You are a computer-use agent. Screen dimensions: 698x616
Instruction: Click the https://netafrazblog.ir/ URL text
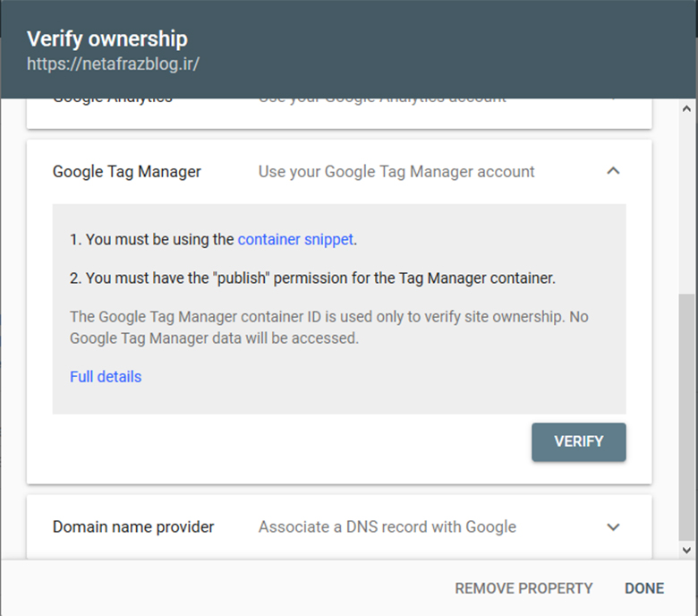pyautogui.click(x=113, y=64)
